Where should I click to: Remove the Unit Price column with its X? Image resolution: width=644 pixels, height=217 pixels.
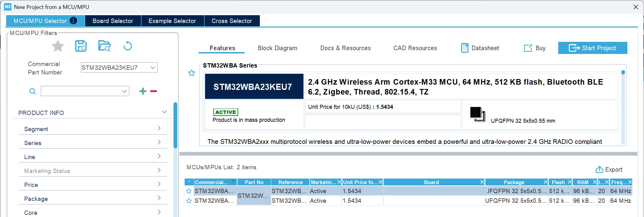tap(380, 182)
